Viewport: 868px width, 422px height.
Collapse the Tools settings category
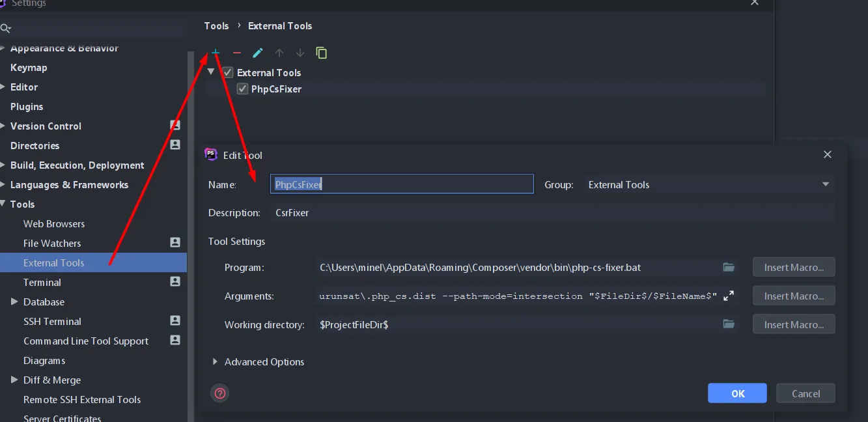[3, 204]
